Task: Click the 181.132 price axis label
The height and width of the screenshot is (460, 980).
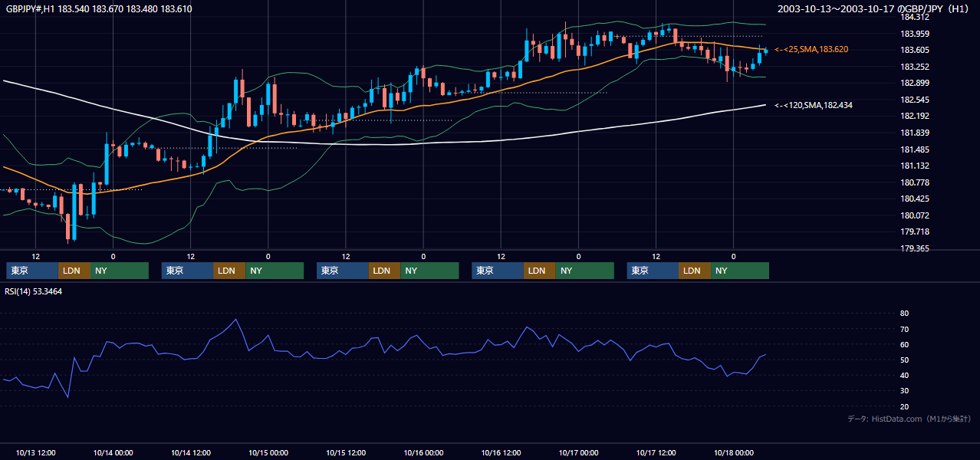Action: tap(915, 166)
